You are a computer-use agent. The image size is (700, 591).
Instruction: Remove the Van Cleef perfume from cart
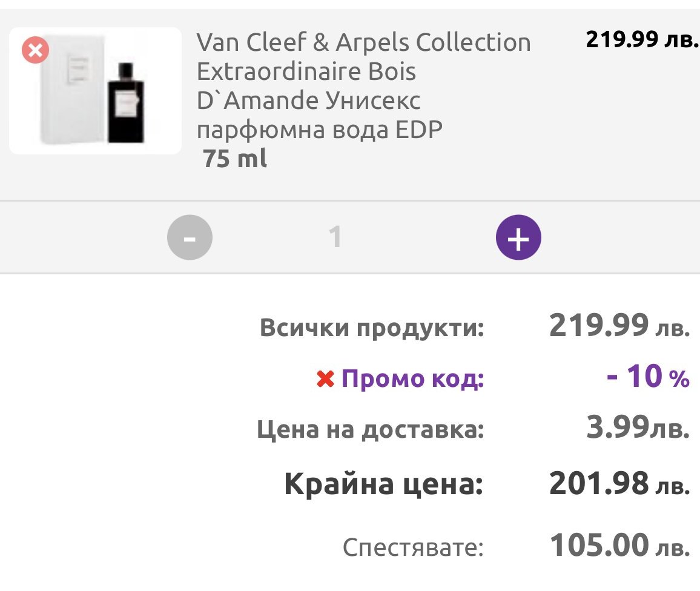pos(35,51)
